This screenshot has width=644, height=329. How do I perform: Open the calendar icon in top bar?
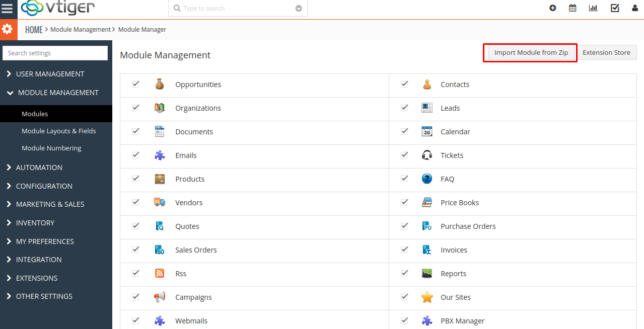573,8
